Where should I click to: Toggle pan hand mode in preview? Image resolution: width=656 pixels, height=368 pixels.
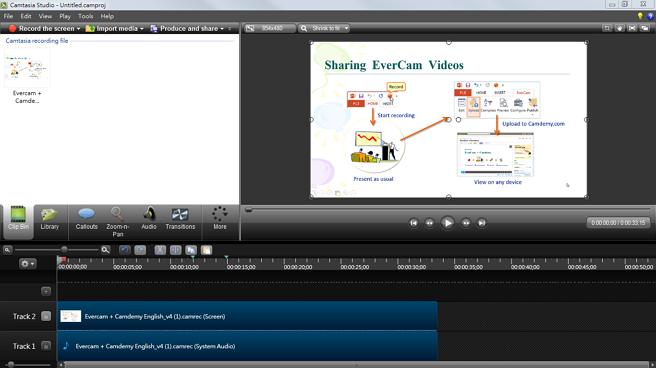[620, 28]
